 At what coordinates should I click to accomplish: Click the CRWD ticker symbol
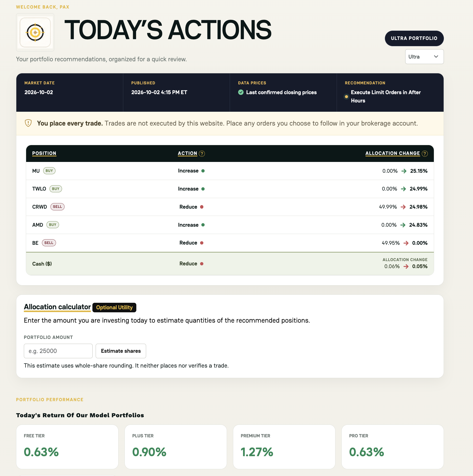pyautogui.click(x=40, y=207)
